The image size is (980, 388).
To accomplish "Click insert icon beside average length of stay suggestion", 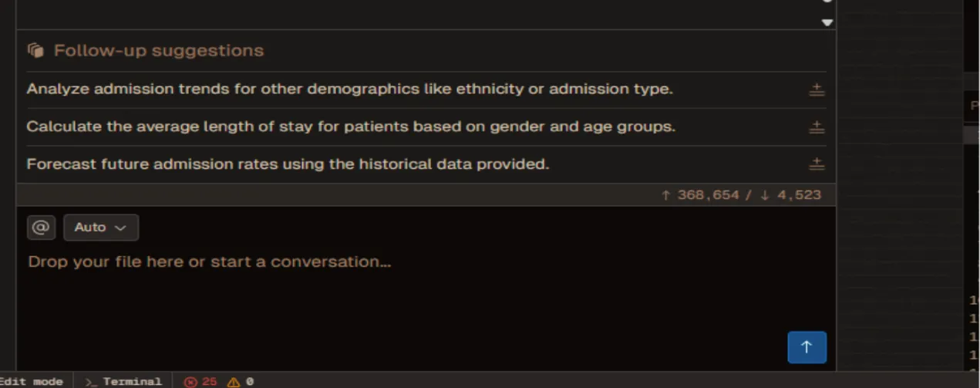I will [x=817, y=127].
